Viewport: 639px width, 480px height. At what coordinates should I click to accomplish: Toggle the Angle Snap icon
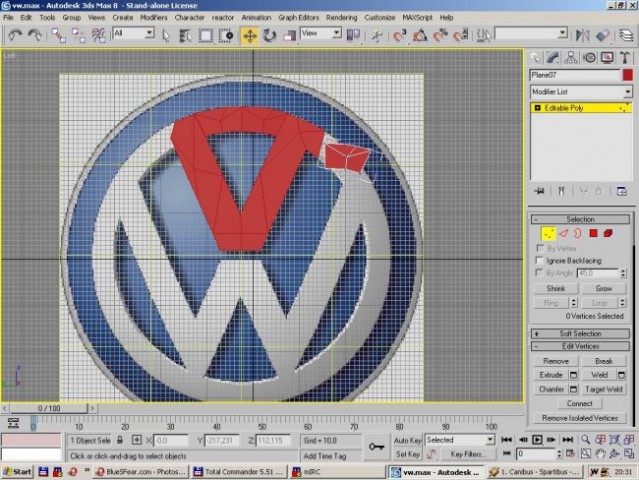[x=420, y=35]
